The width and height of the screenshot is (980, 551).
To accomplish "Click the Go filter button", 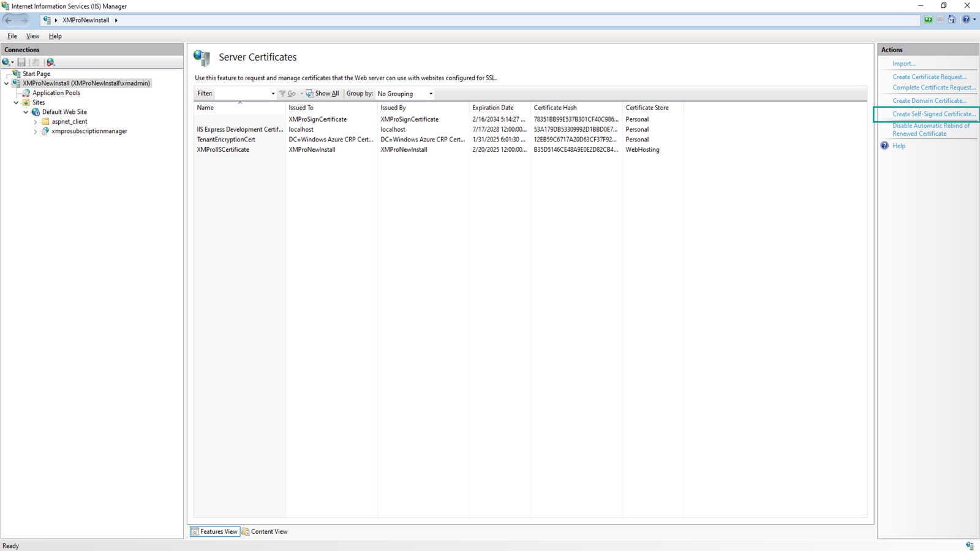I will pyautogui.click(x=287, y=94).
